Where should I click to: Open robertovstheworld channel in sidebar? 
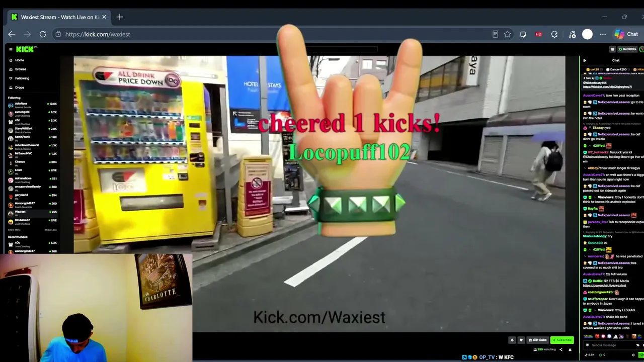point(32,146)
